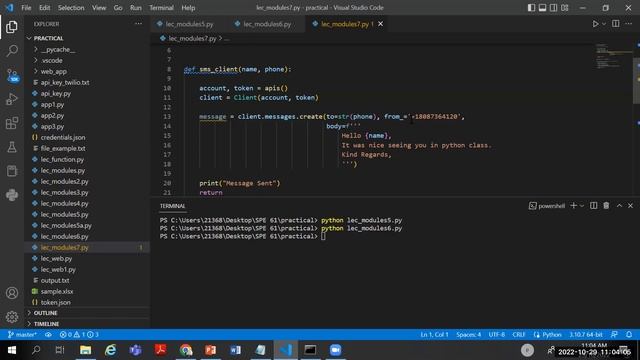Open api_key_twilio.txt in explorer

pyautogui.click(x=65, y=82)
